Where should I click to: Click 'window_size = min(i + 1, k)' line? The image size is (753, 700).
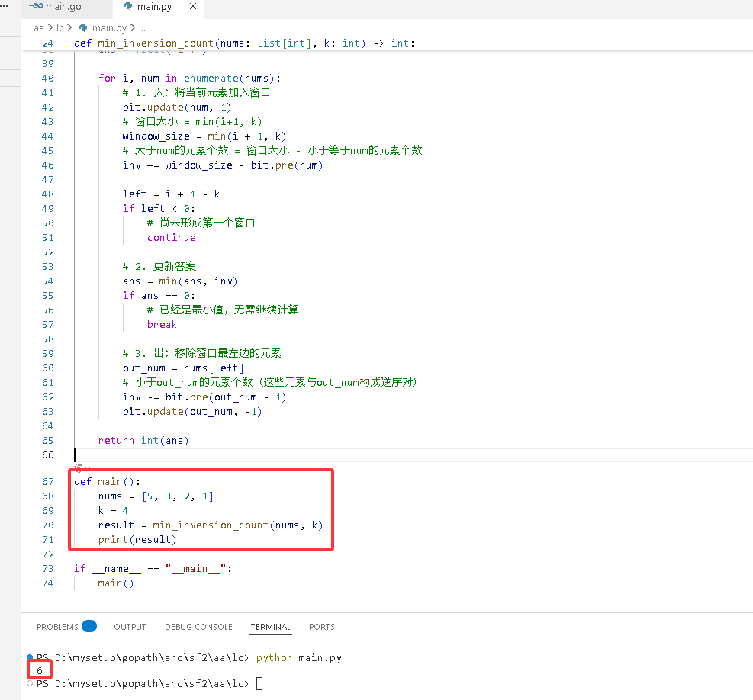pos(204,136)
